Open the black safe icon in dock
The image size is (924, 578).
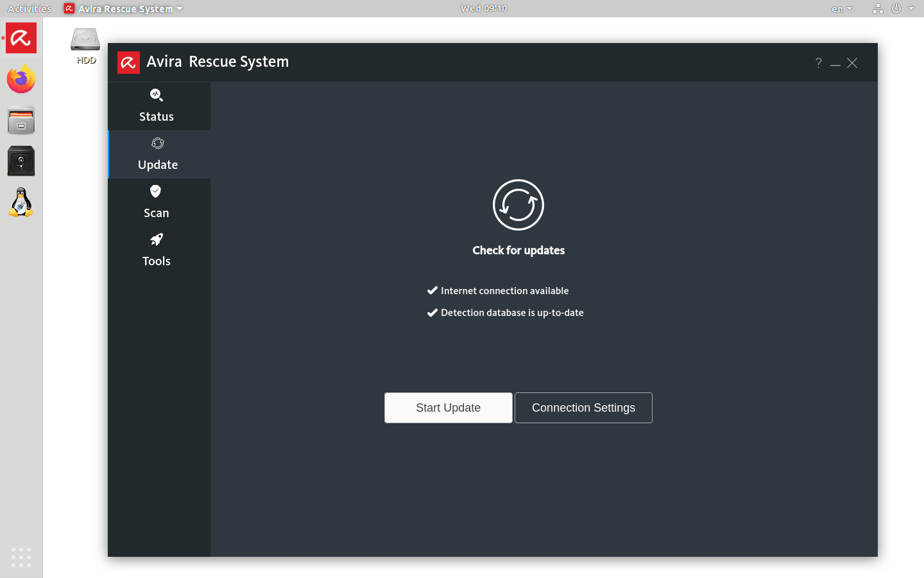(x=21, y=161)
